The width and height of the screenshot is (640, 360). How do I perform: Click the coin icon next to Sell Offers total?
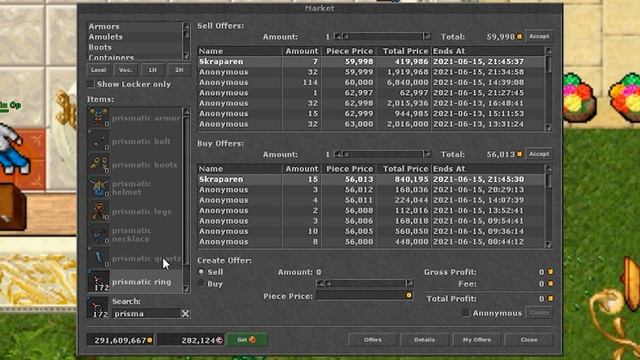point(519,36)
